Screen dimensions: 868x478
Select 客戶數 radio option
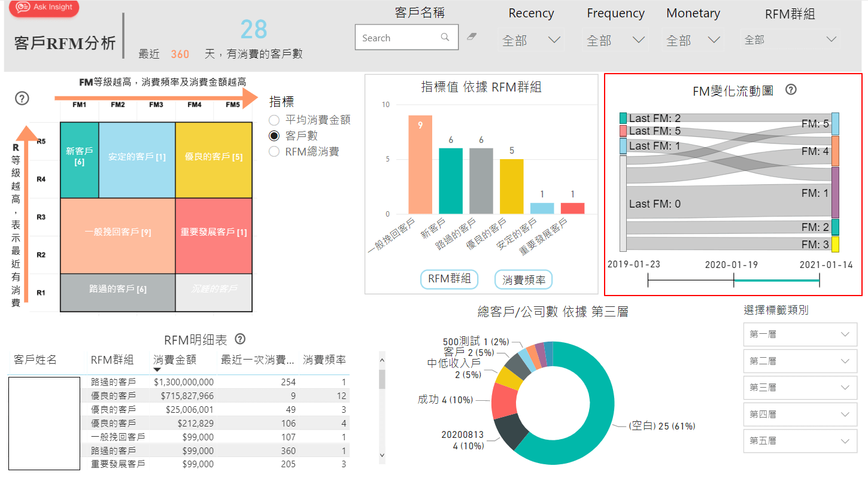[x=275, y=136]
